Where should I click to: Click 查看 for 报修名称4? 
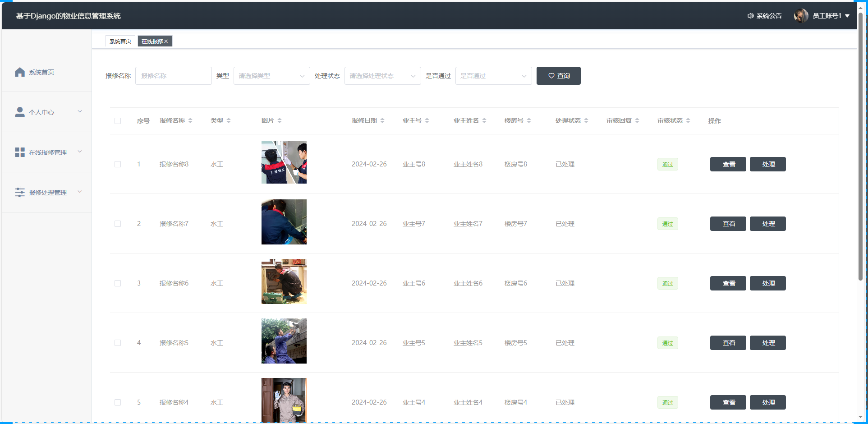click(x=728, y=402)
